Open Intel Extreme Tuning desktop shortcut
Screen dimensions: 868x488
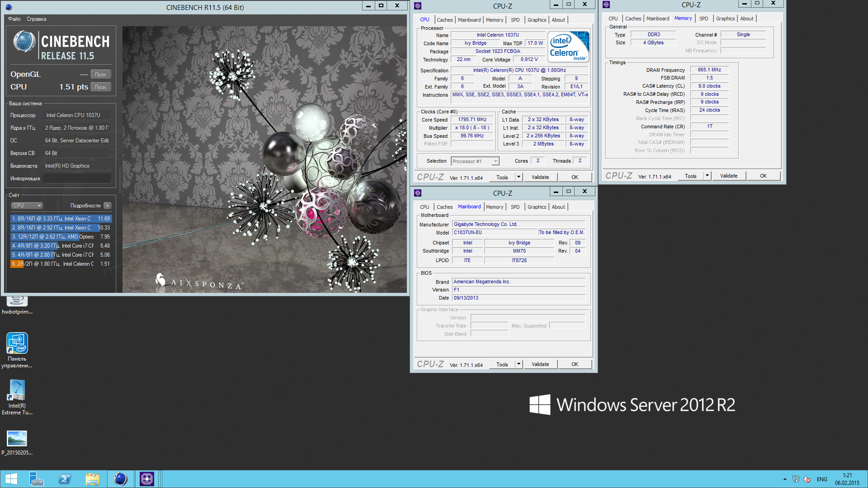click(x=17, y=398)
